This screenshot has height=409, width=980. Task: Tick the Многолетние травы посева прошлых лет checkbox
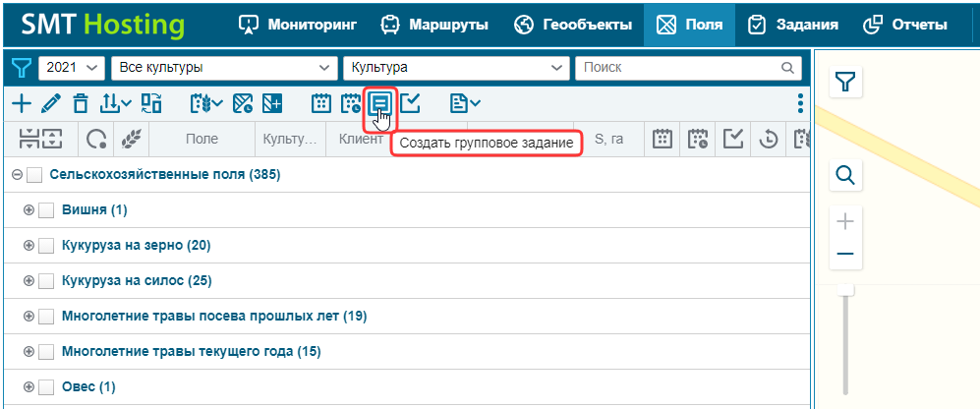pos(46,317)
